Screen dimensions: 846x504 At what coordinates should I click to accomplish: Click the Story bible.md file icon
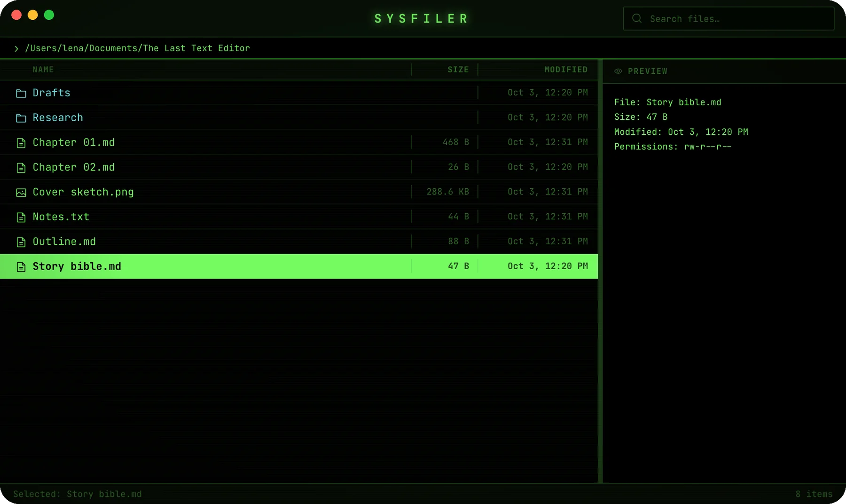click(x=21, y=267)
